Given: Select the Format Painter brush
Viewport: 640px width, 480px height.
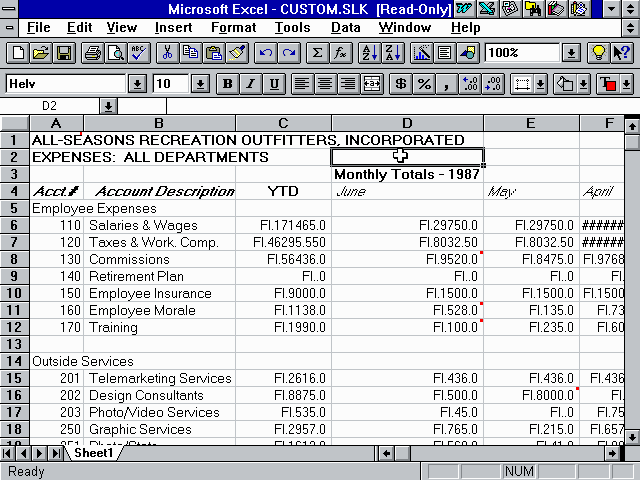Looking at the screenshot, I should tap(237, 53).
